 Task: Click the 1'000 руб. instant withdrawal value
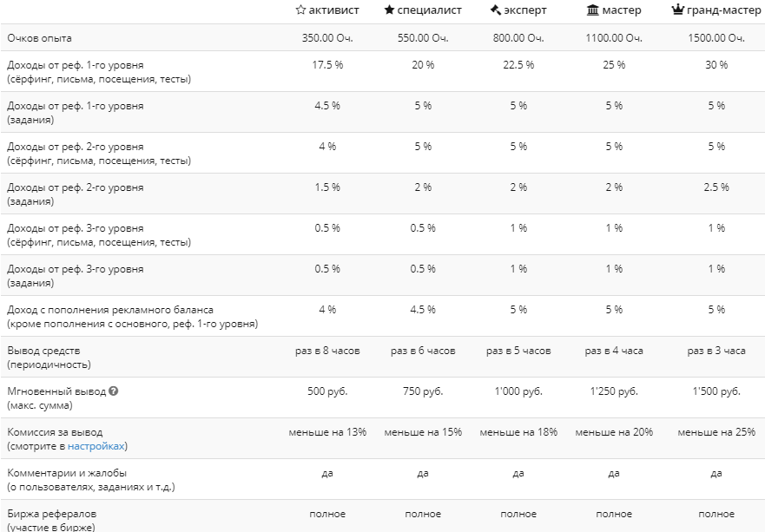tap(518, 391)
